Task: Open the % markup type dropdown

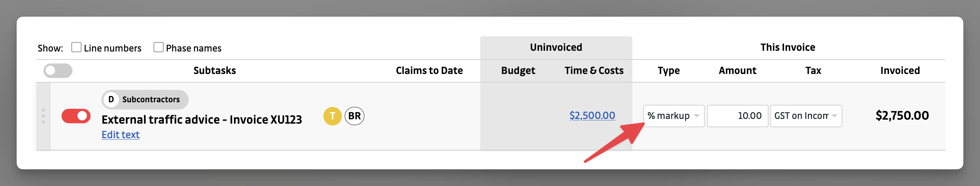Action: [x=673, y=116]
